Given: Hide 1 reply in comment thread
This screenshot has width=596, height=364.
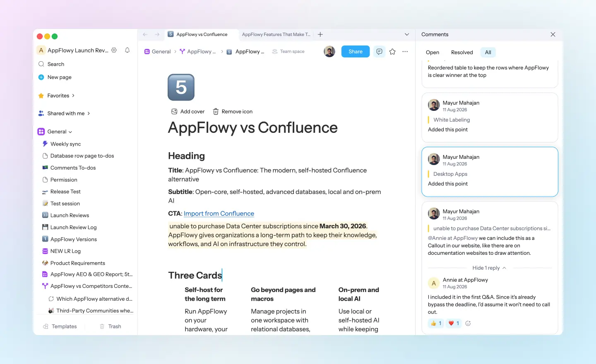Looking at the screenshot, I should [489, 268].
